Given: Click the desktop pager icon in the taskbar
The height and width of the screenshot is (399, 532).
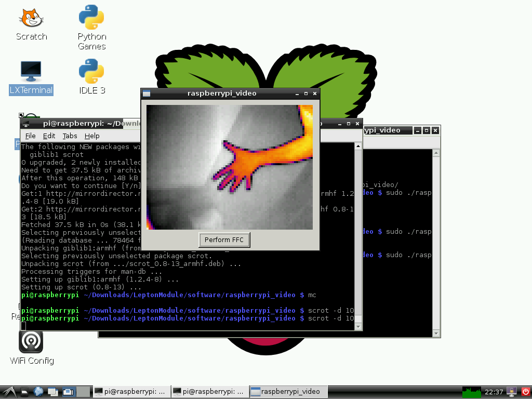Looking at the screenshot, I should coord(68,392).
